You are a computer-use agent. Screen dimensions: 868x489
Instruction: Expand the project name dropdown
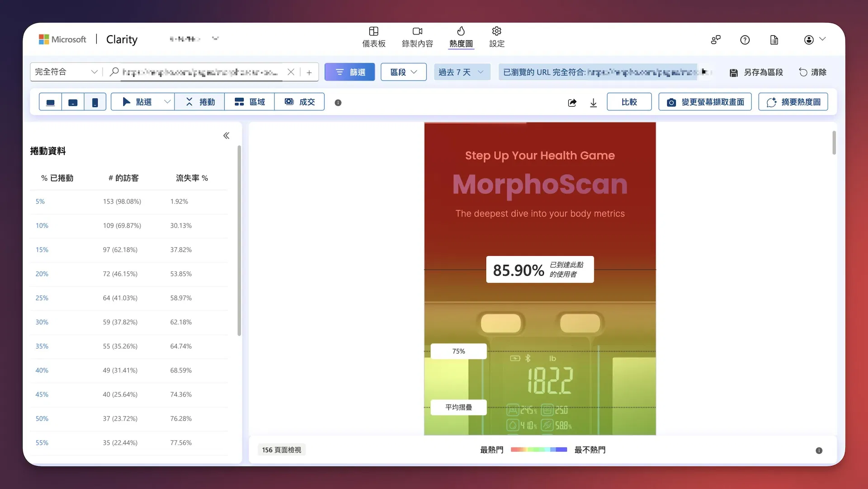[215, 39]
